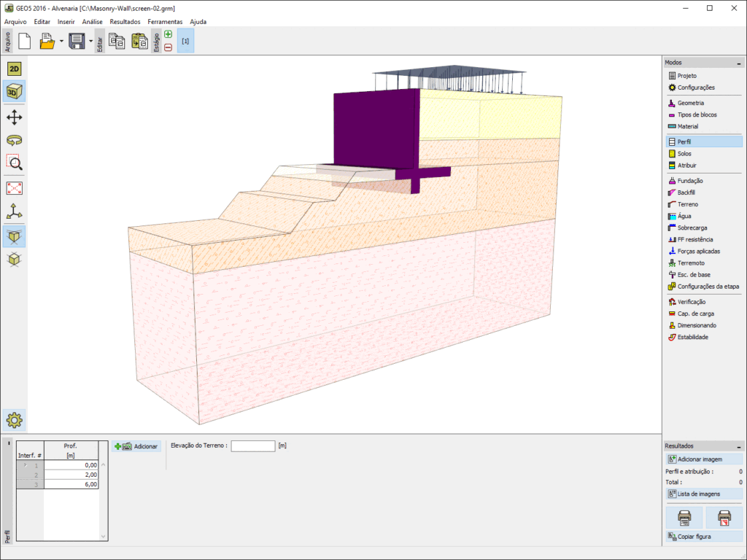Select the rotate view tool
Image resolution: width=747 pixels, height=560 pixels.
point(15,140)
